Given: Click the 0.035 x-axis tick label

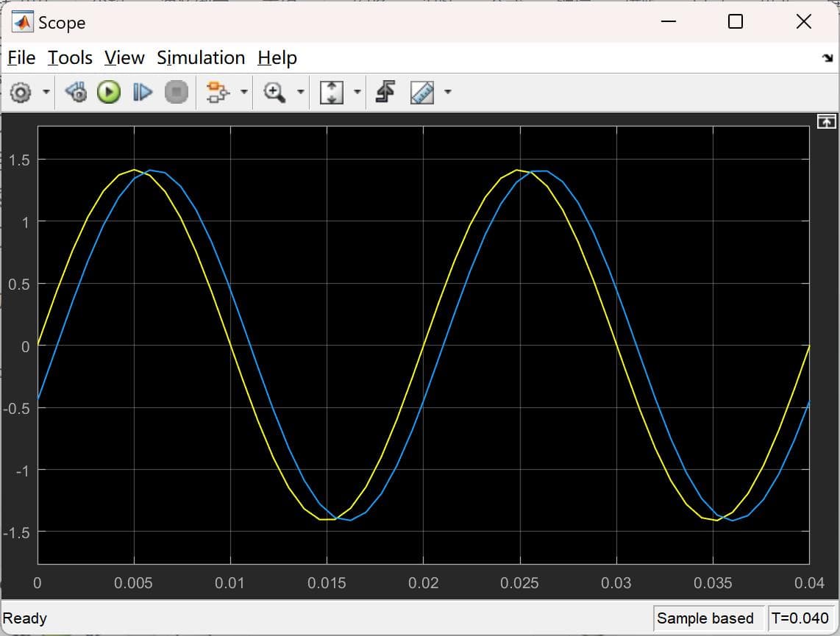Looking at the screenshot, I should click(713, 583).
